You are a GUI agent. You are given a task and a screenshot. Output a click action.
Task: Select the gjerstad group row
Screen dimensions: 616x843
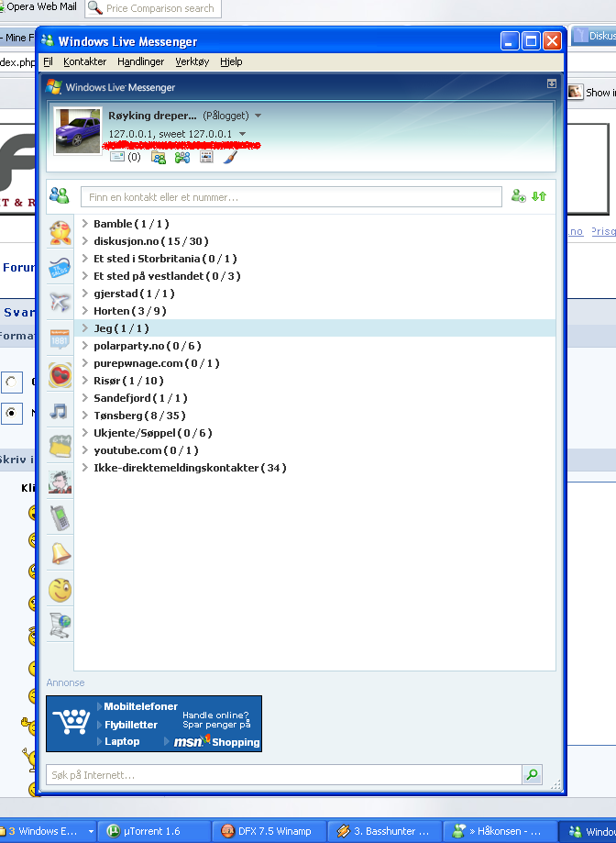[x=314, y=294]
